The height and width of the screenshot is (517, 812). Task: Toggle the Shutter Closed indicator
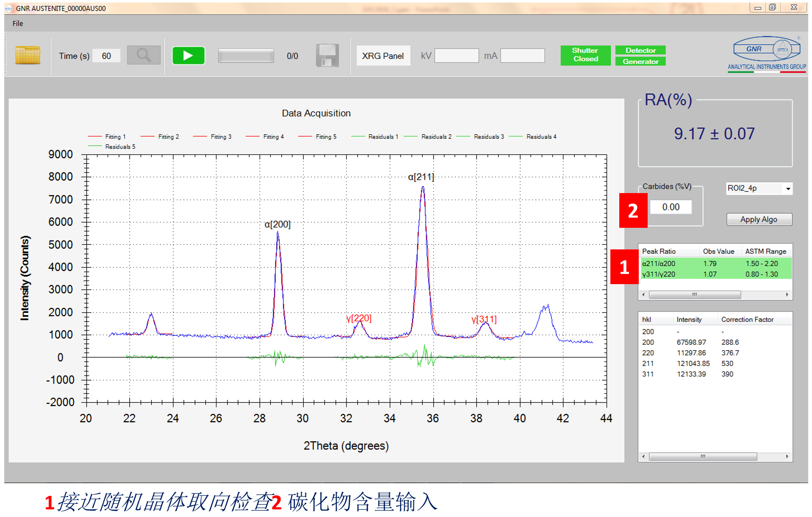[x=585, y=55]
